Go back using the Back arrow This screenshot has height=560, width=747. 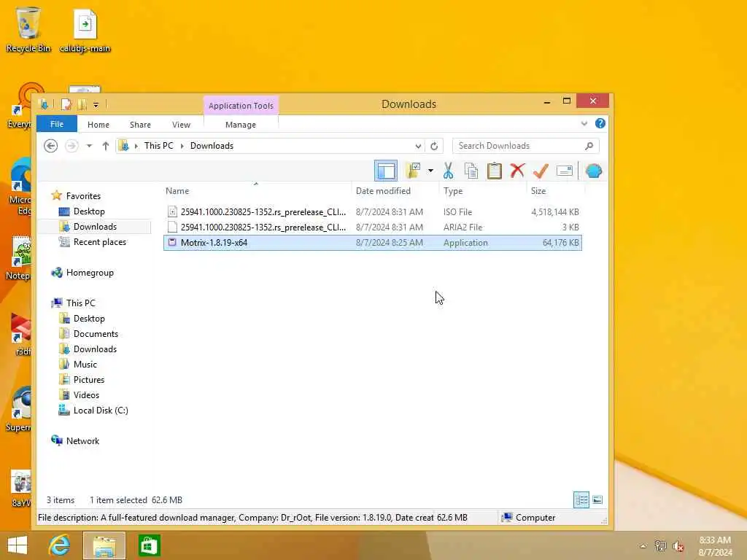tap(50, 146)
